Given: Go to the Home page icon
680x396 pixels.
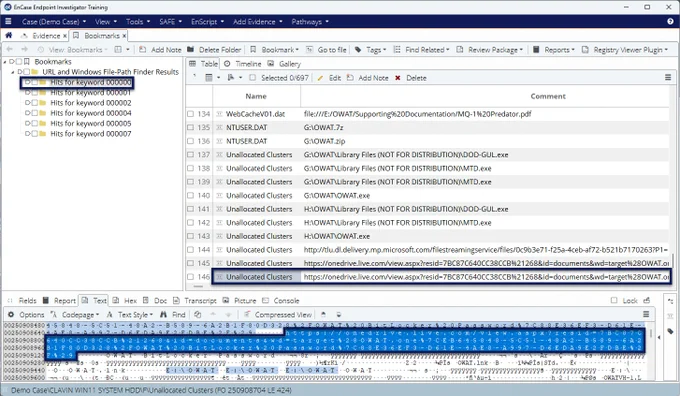Looking at the screenshot, I should tap(9, 35).
